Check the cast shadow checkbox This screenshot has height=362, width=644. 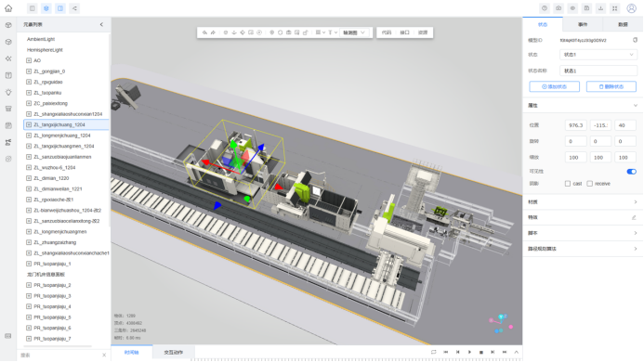tap(568, 184)
